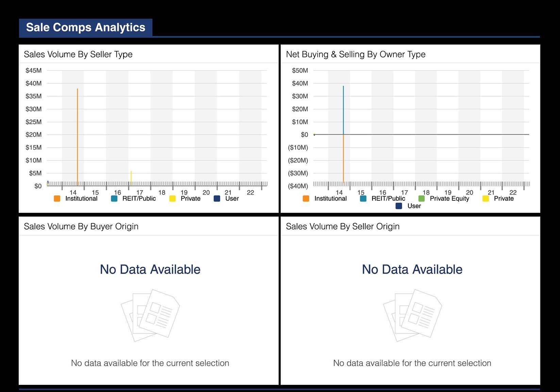
Task: Toggle Institutional label in Owner Type legend
Action: [330, 199]
